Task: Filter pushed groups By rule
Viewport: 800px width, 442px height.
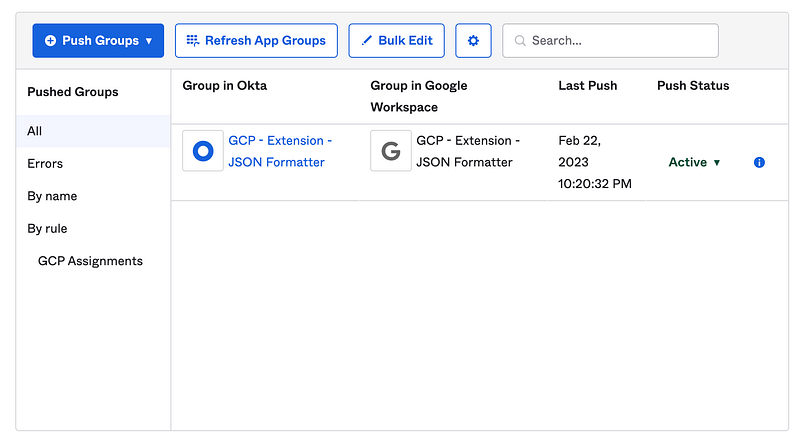Action: coord(47,228)
